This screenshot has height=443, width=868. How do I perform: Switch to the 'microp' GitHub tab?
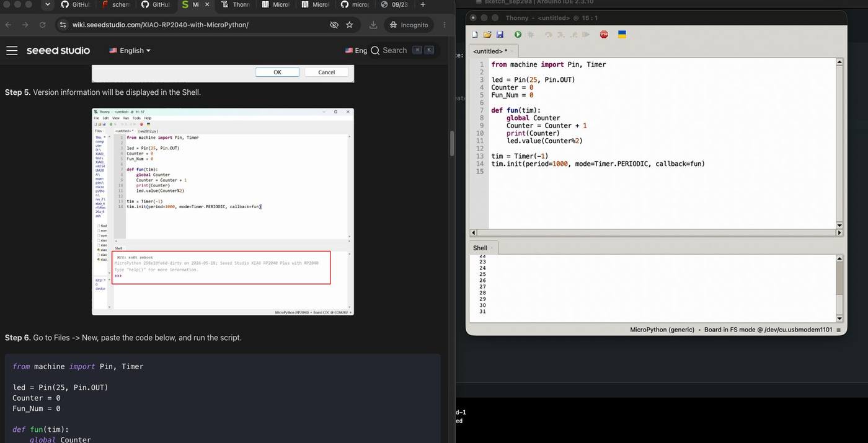tap(355, 4)
